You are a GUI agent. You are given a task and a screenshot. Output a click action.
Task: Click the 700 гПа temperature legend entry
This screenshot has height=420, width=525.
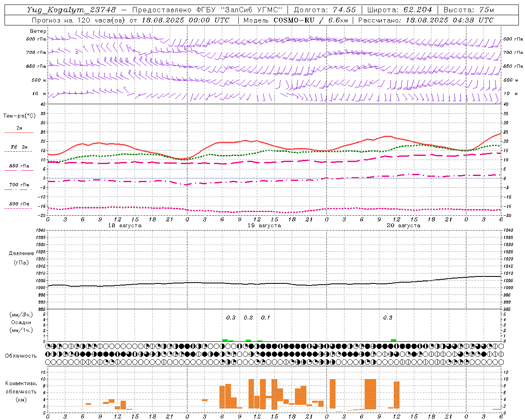tap(19, 185)
